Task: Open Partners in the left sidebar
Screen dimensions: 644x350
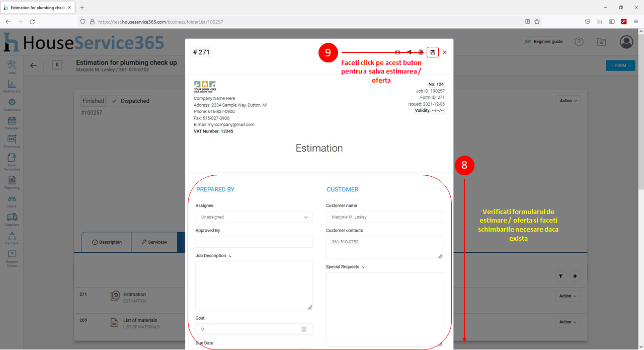Action: coord(12,238)
